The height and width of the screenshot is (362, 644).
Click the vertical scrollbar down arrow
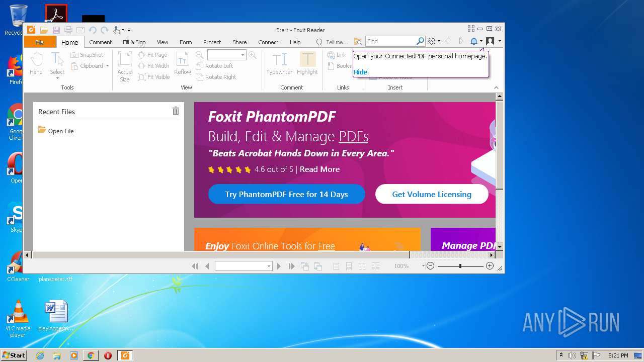[499, 247]
